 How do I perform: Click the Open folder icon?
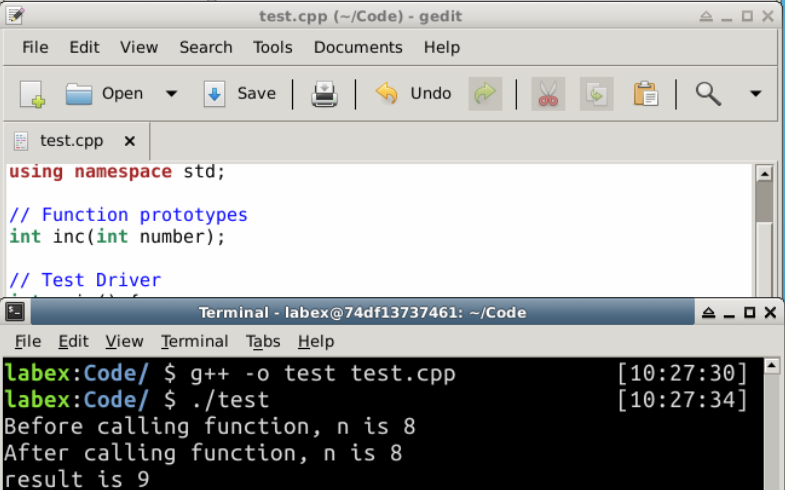(x=79, y=94)
